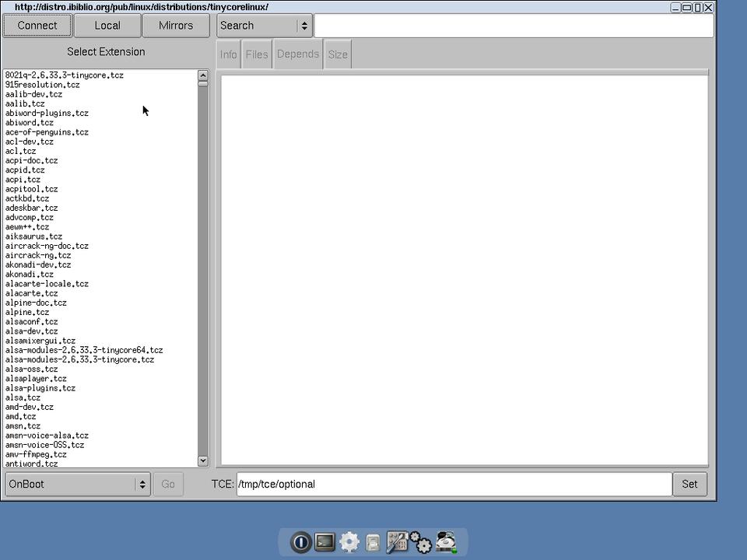
Task: Switch to the Info tab
Action: pyautogui.click(x=228, y=54)
